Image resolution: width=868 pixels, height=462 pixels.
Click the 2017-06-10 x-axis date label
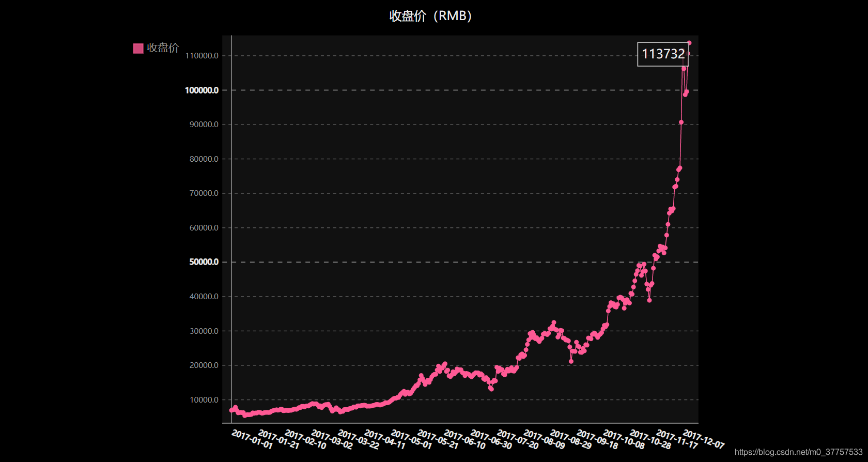point(465,439)
